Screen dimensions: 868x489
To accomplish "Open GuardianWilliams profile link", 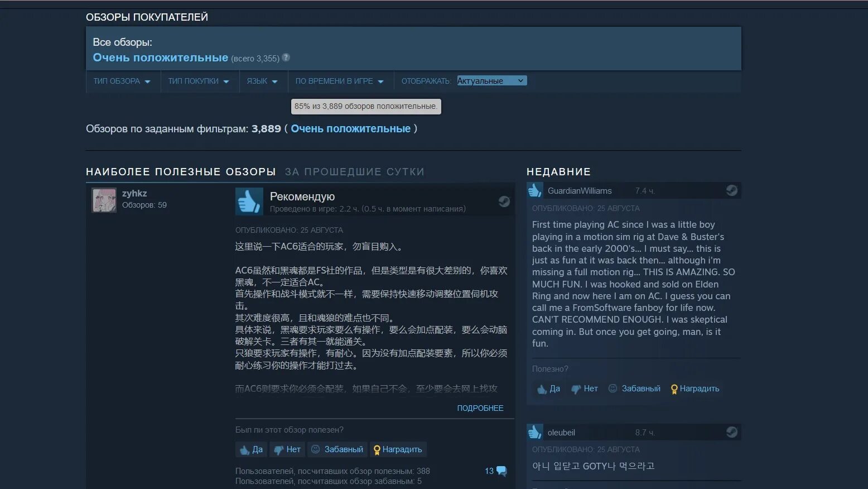I will tap(580, 191).
